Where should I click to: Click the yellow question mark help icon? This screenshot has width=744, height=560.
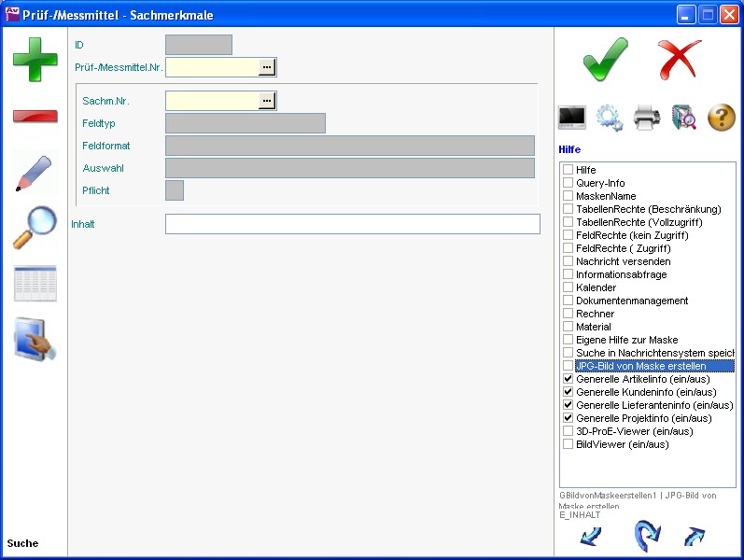click(x=722, y=118)
